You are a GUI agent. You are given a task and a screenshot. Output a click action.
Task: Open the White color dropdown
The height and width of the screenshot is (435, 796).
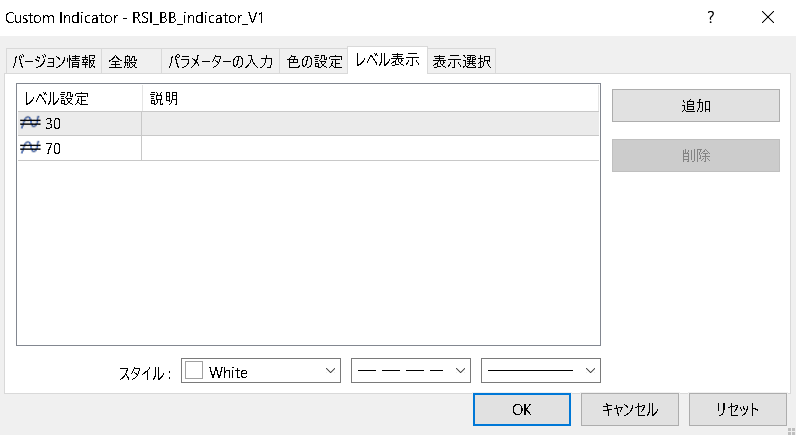point(262,371)
